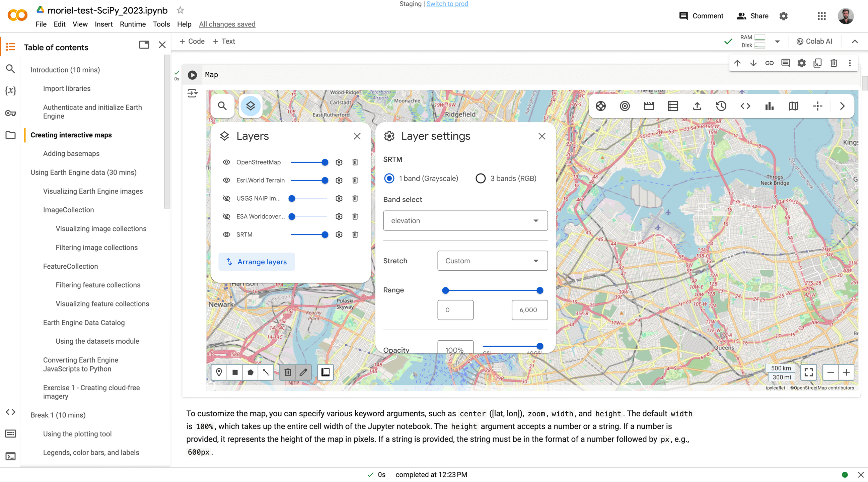Open the Band select elevation dropdown

pos(465,221)
